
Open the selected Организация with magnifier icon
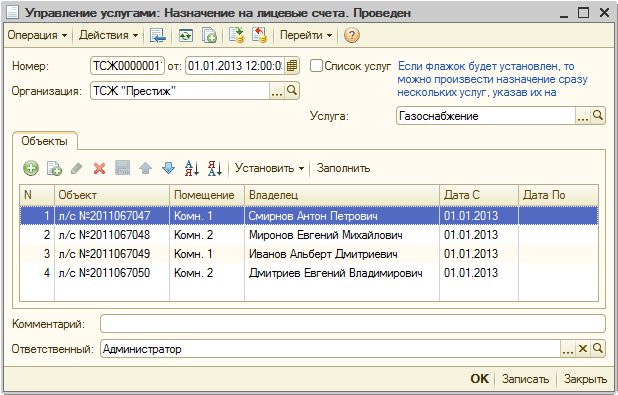click(x=292, y=91)
